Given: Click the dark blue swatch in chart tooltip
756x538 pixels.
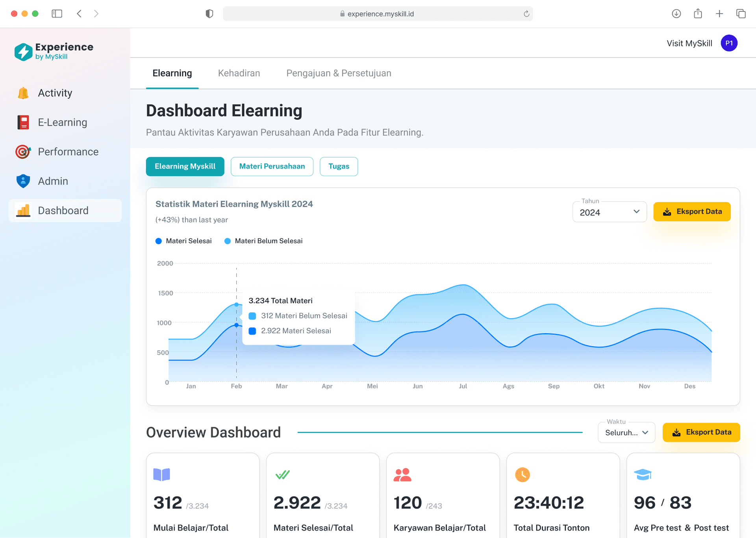Looking at the screenshot, I should click(x=252, y=331).
